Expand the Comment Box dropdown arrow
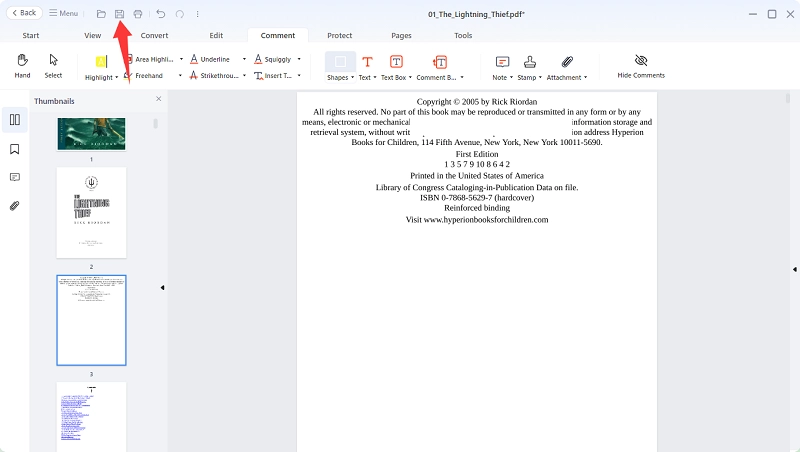The height and width of the screenshot is (452, 800). click(x=462, y=78)
